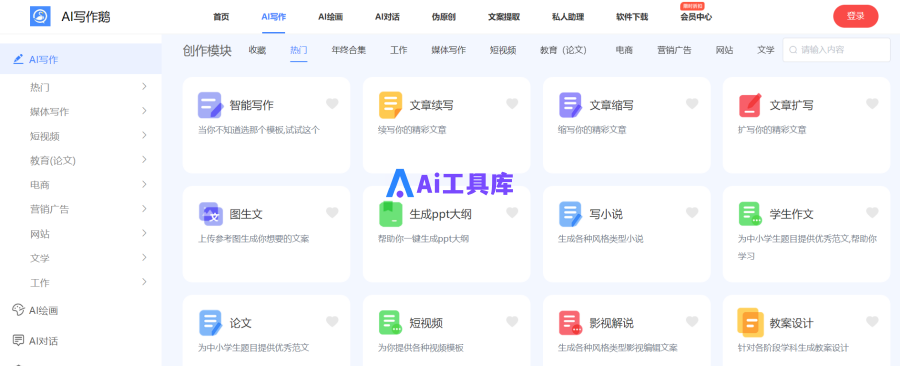Open AI绘画 in top navigation
This screenshot has height=366, width=900.
tap(331, 17)
